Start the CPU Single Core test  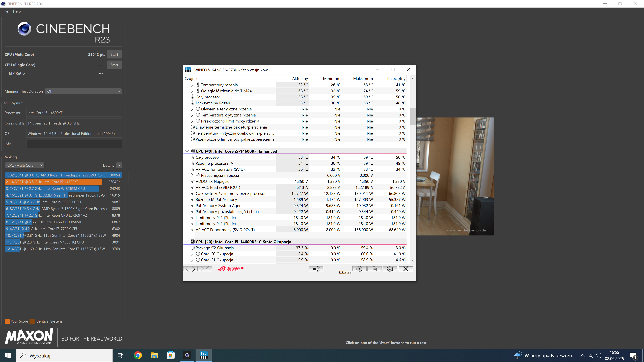coord(114,65)
